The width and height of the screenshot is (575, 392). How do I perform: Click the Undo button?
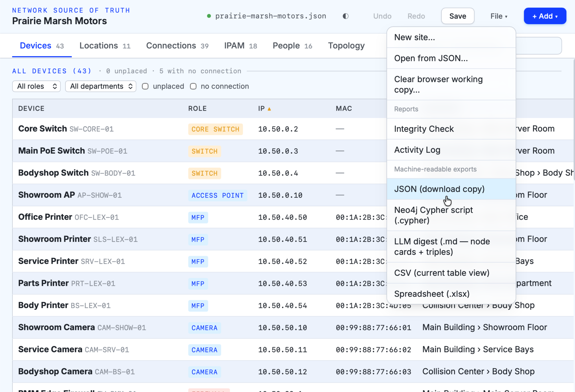382,16
